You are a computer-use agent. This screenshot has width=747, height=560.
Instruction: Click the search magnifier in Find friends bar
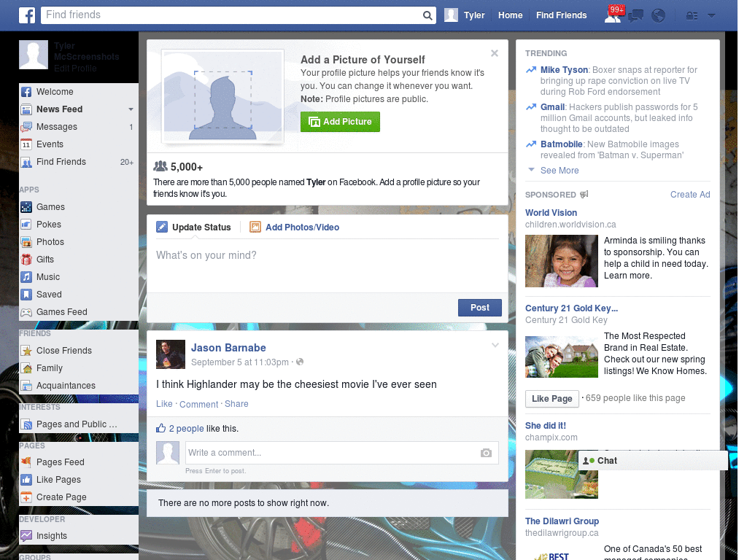(427, 15)
